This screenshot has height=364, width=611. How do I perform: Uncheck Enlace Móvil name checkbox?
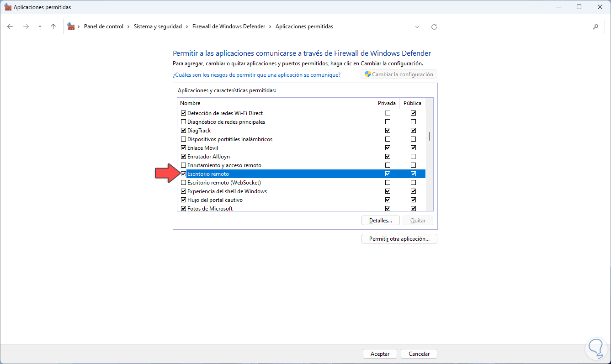pos(184,148)
